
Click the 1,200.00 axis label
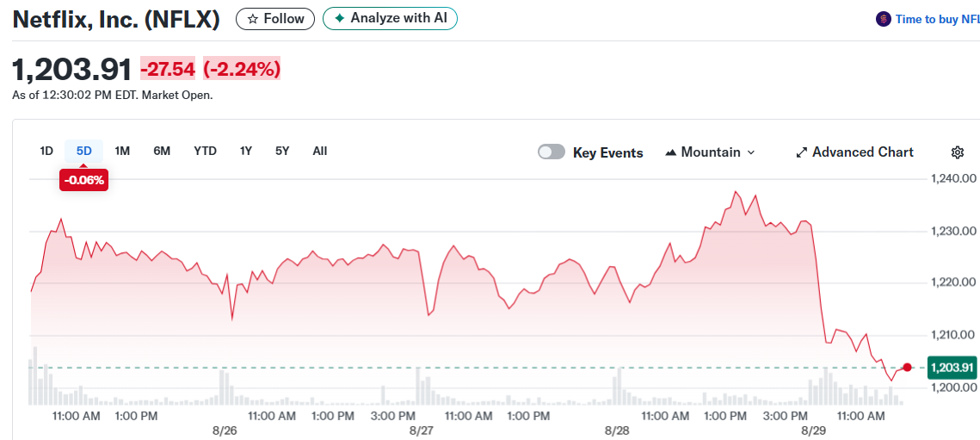click(953, 388)
